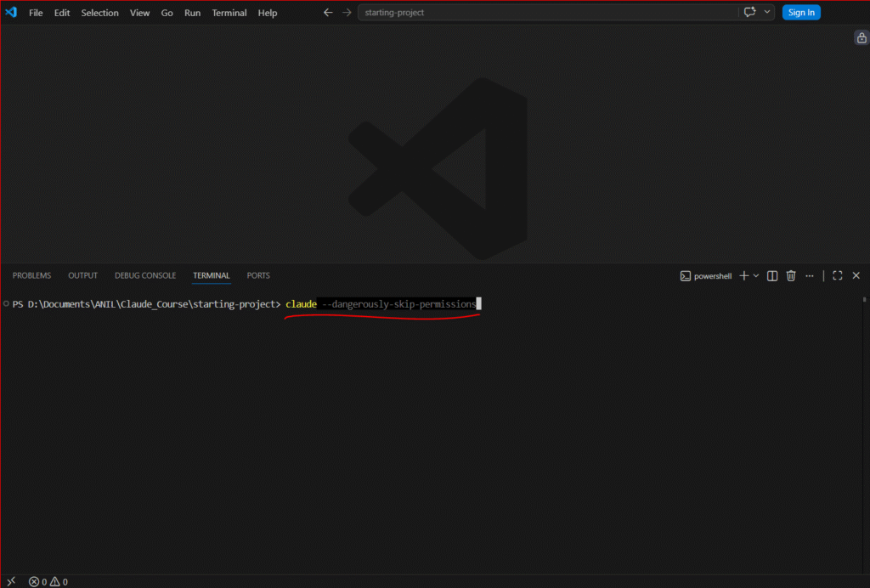Image resolution: width=870 pixels, height=588 pixels.
Task: Open the Selection menu
Action: pos(100,13)
